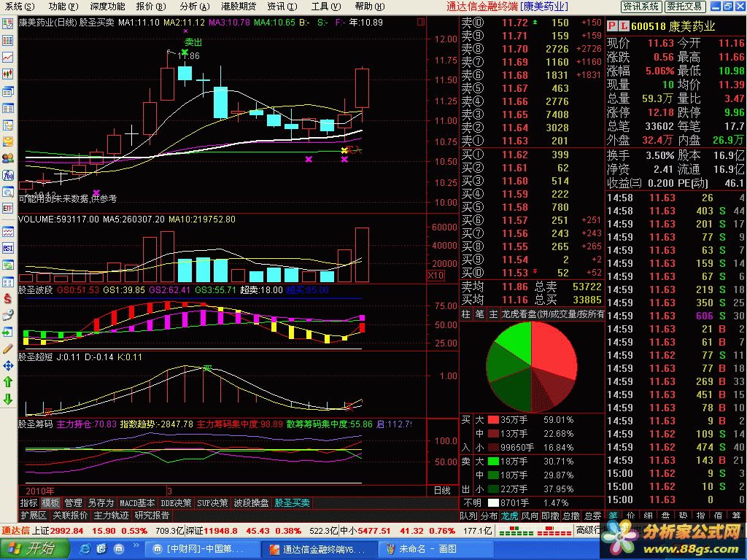Open the 关联报价 tab
Image resolution: width=747 pixels, height=560 pixels.
pos(70,516)
